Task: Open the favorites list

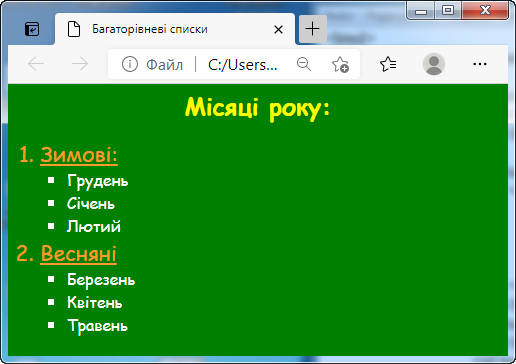Action: point(388,64)
